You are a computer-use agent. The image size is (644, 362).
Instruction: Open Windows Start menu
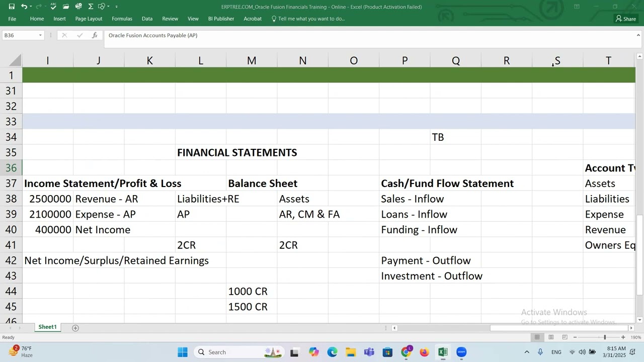coord(183,352)
